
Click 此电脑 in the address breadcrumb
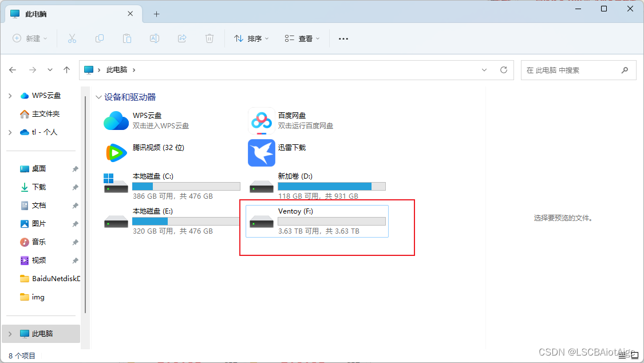tap(117, 70)
